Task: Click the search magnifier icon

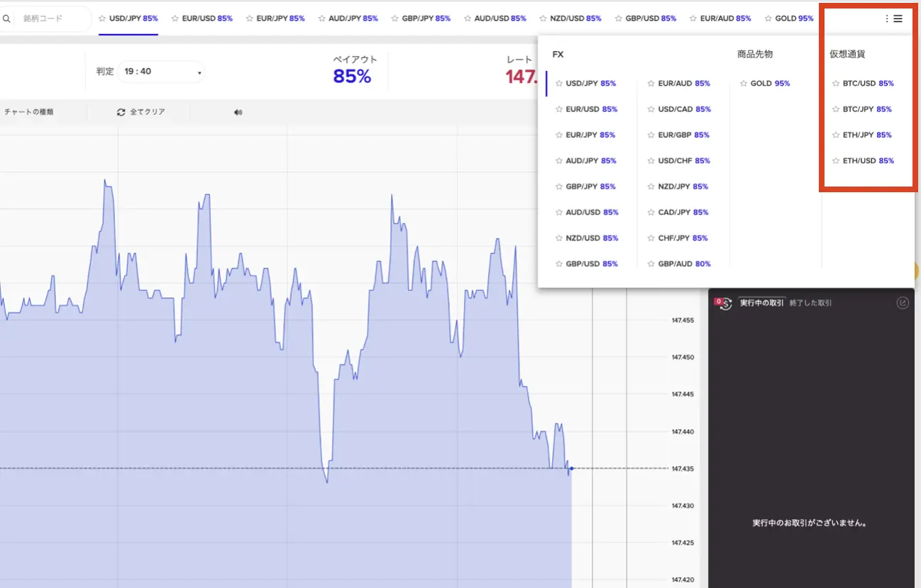Action: 6,18
